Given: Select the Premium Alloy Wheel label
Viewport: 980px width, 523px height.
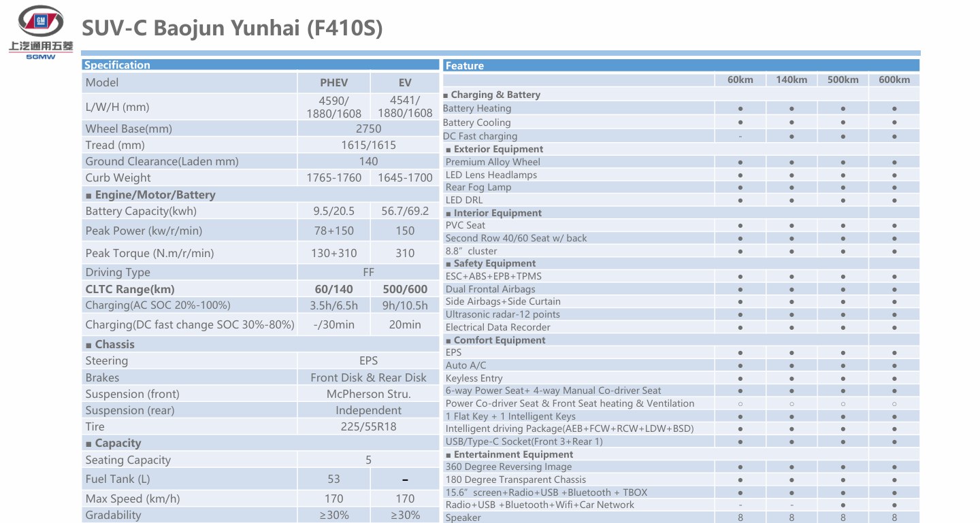Looking at the screenshot, I should (493, 162).
